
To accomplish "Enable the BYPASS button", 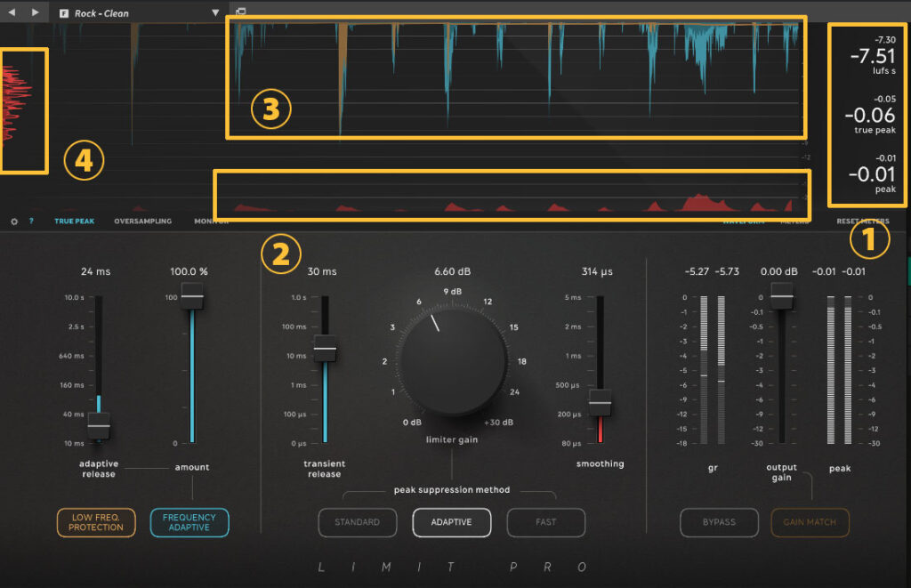I will (719, 522).
